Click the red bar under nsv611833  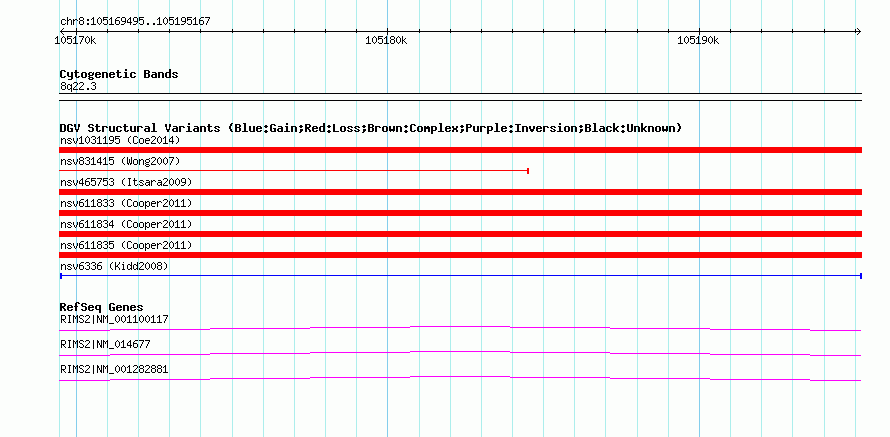[x=460, y=213]
